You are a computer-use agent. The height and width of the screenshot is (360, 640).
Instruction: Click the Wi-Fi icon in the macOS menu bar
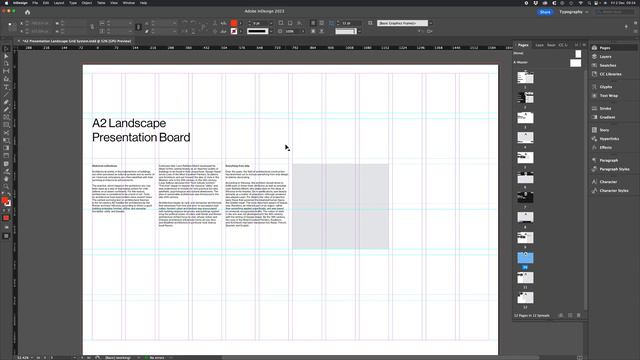(x=580, y=3)
